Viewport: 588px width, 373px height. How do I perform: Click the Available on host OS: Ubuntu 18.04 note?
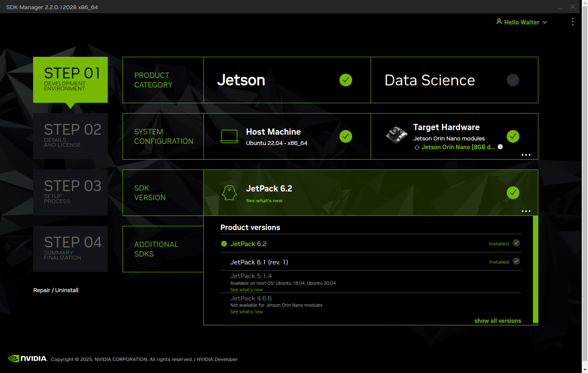[283, 283]
